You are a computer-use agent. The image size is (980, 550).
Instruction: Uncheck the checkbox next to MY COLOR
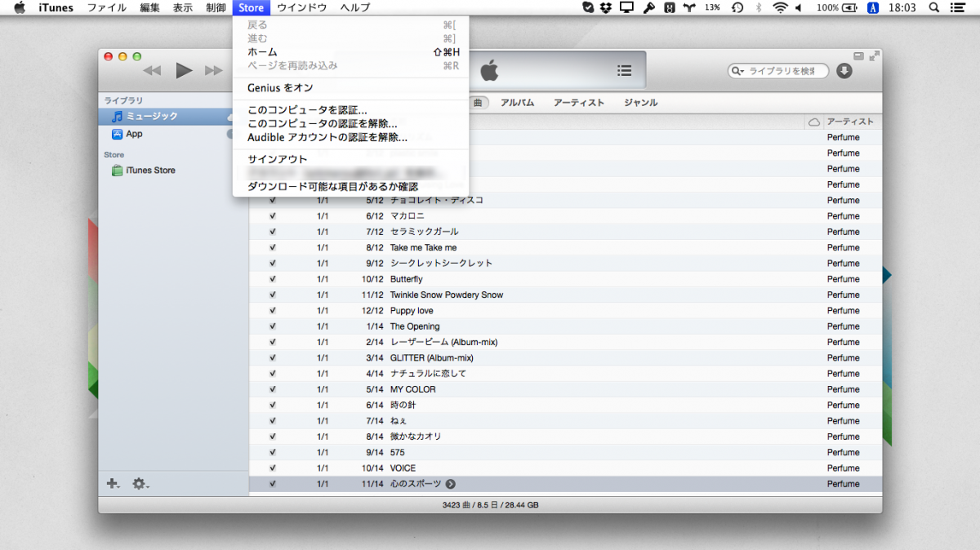pyautogui.click(x=272, y=389)
